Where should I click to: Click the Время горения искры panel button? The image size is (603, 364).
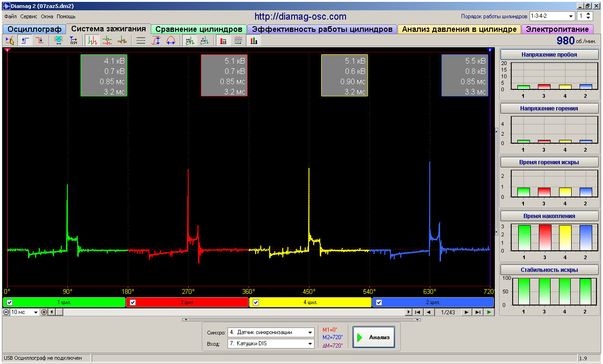[549, 162]
